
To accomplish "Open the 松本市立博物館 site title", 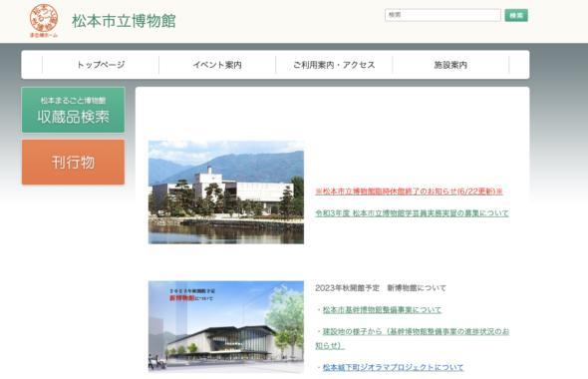I will click(x=124, y=21).
